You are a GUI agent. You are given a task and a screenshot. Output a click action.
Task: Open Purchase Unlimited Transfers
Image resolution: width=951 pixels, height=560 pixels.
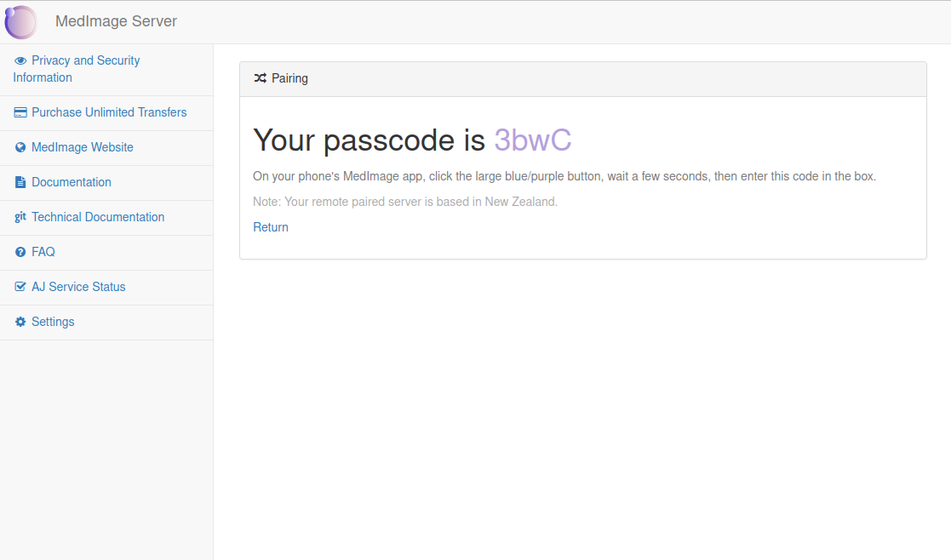click(x=109, y=112)
